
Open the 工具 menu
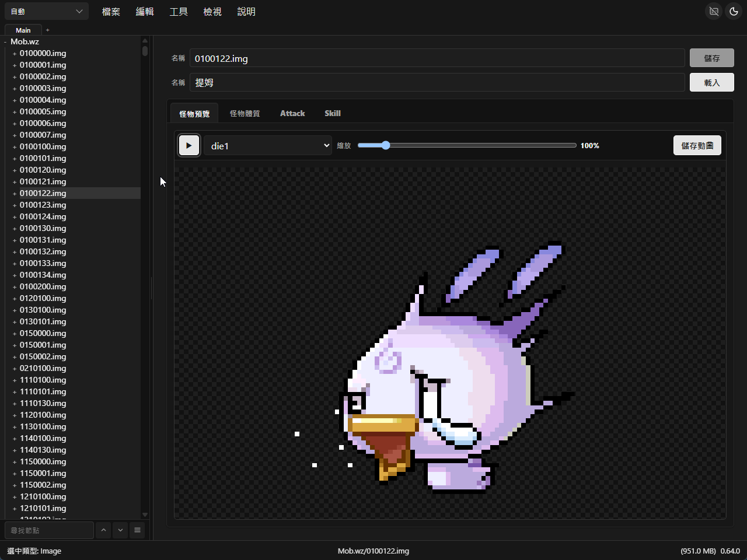pyautogui.click(x=179, y=12)
